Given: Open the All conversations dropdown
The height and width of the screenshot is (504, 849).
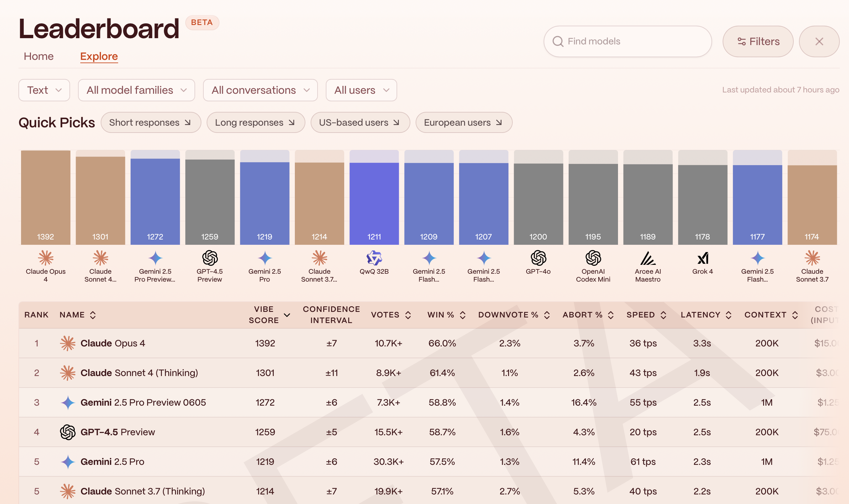Looking at the screenshot, I should [261, 90].
